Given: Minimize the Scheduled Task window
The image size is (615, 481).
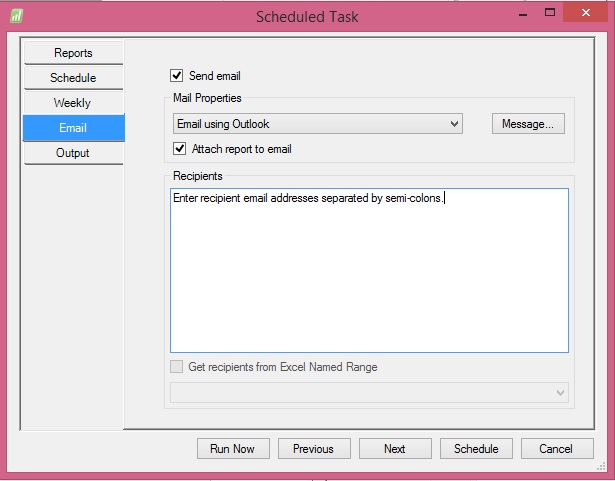Looking at the screenshot, I should [522, 13].
